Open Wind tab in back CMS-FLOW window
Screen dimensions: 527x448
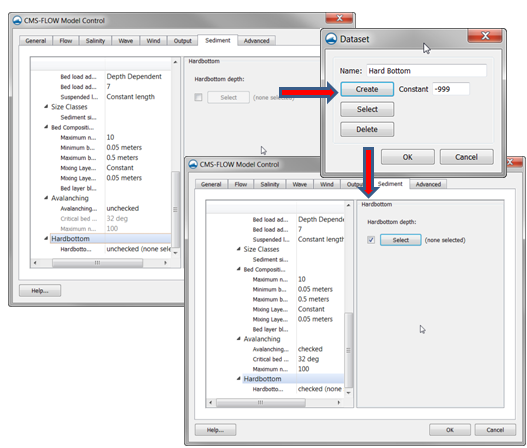coord(153,41)
